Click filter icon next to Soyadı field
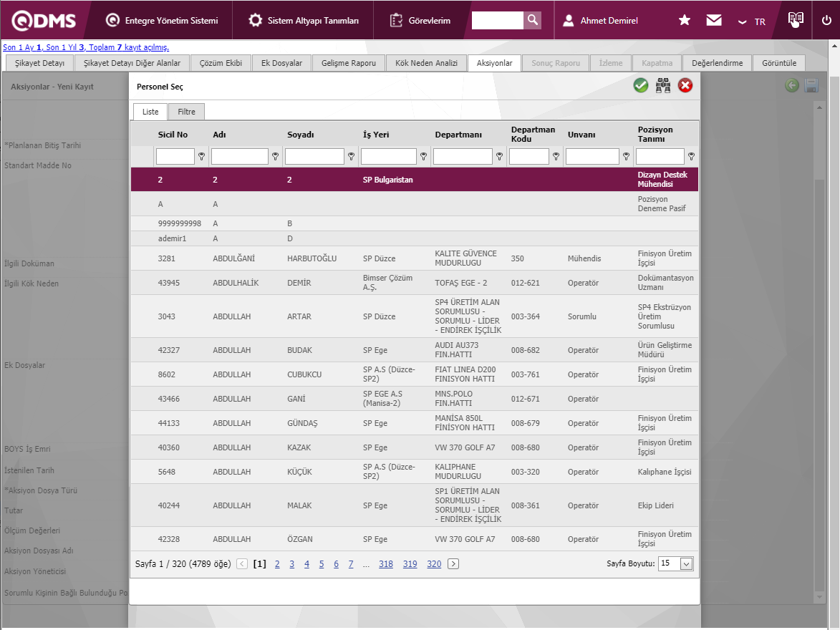The image size is (840, 630). click(x=351, y=156)
